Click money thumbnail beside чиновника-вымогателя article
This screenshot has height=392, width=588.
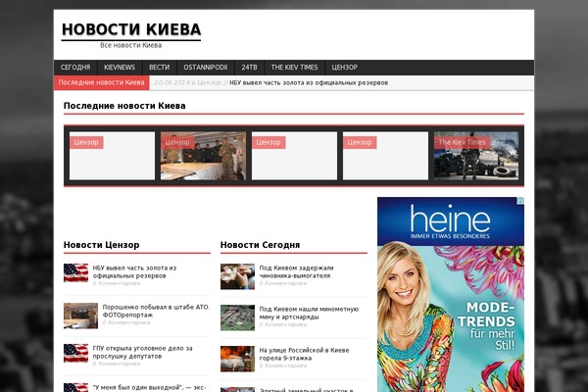pyautogui.click(x=237, y=276)
